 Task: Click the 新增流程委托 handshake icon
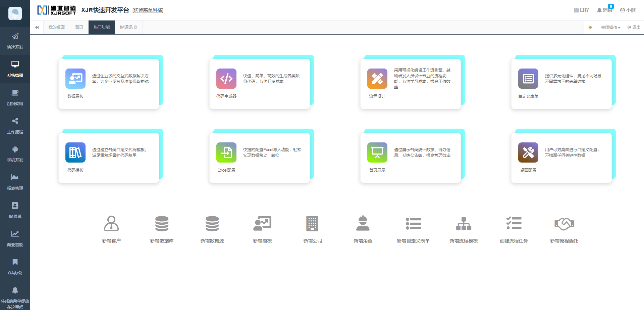564,224
